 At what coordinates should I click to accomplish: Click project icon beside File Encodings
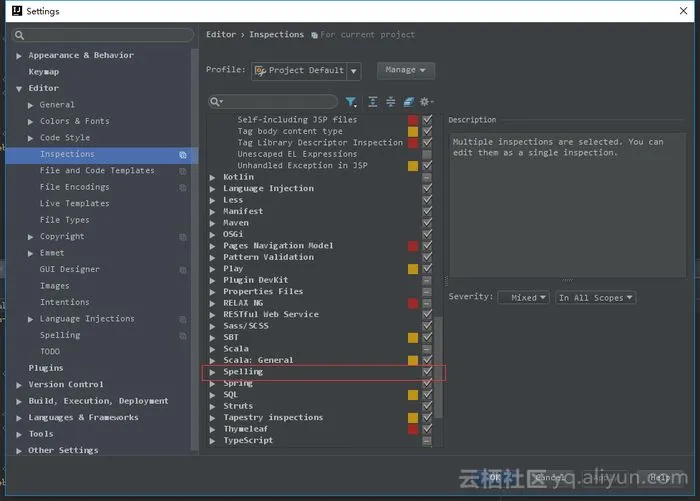click(x=183, y=188)
